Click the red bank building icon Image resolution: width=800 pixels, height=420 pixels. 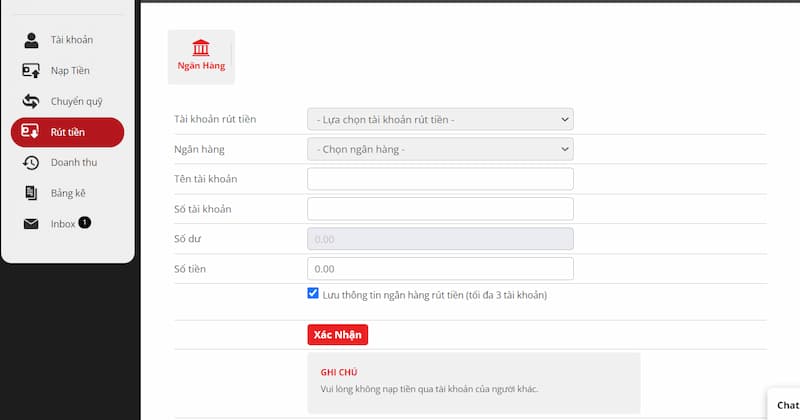pyautogui.click(x=201, y=48)
